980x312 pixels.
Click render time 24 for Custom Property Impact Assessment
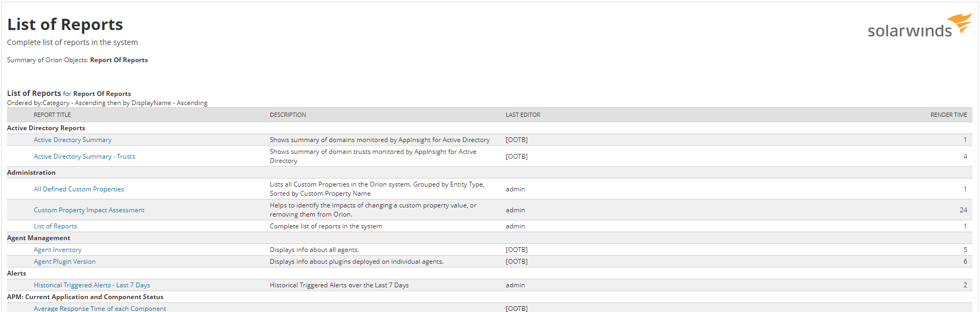[x=963, y=210]
